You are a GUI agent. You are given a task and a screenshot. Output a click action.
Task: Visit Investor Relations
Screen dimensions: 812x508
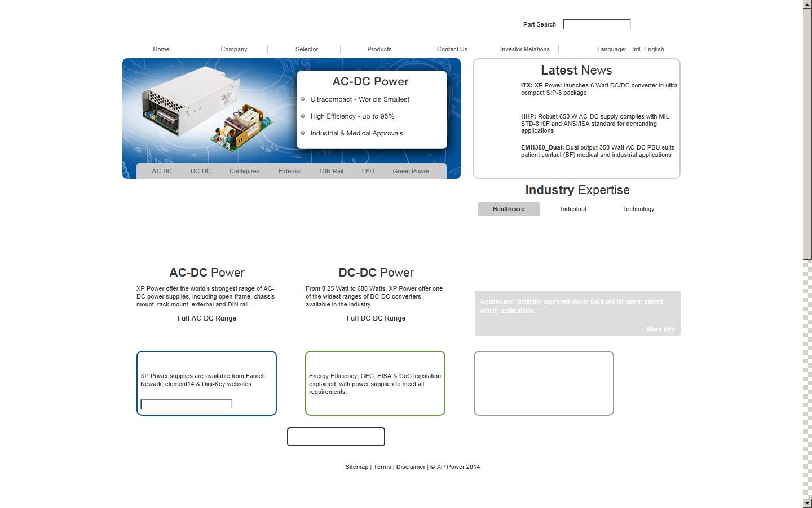point(524,49)
